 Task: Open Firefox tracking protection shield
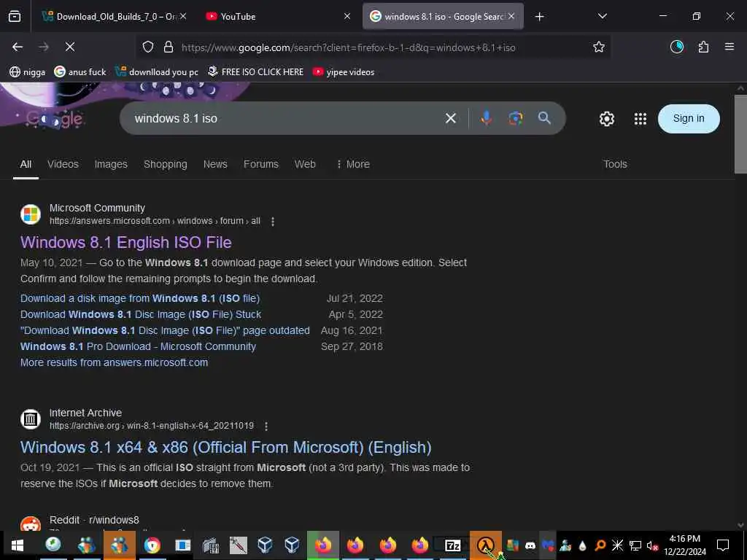pyautogui.click(x=148, y=47)
